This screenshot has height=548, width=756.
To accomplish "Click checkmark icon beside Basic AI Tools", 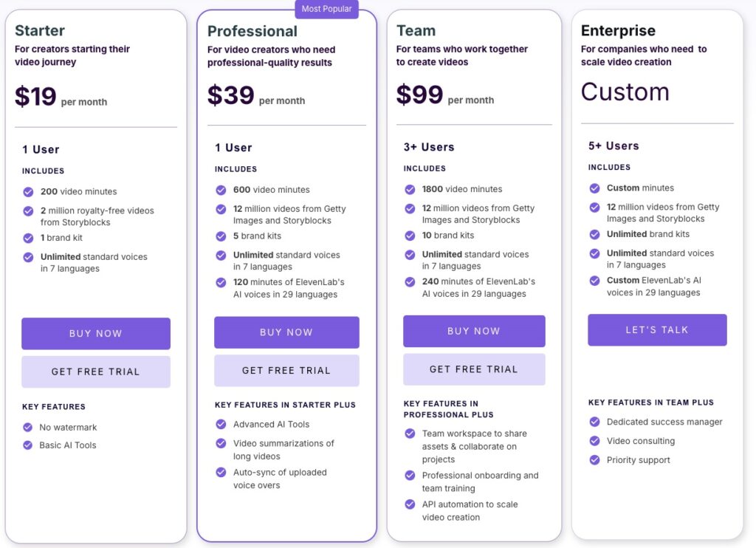I will tap(28, 445).
